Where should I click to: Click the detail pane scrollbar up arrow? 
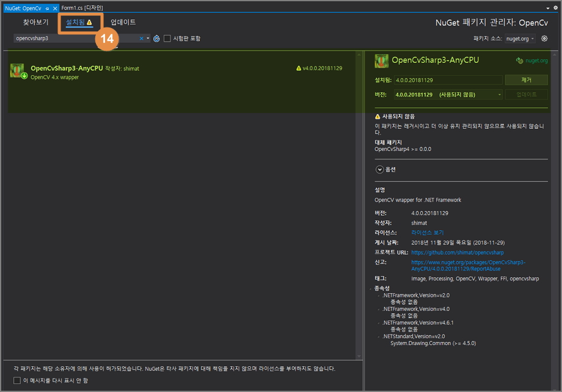pos(555,54)
